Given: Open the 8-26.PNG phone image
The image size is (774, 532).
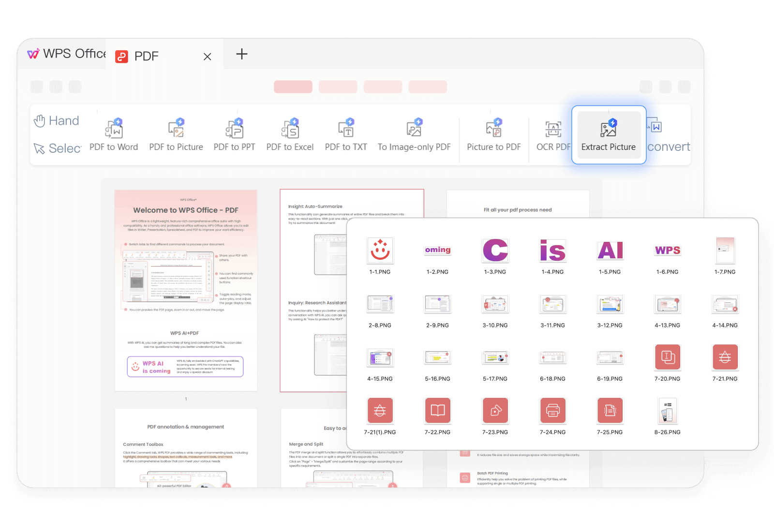Looking at the screenshot, I should click(668, 411).
